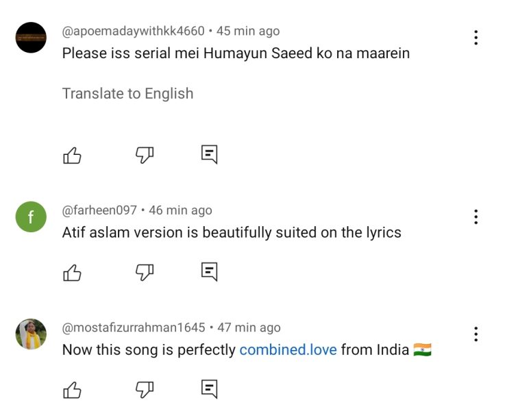Screen dimensions: 507x420
Task: Reply to the Humayun Saeed comment
Action: click(209, 154)
